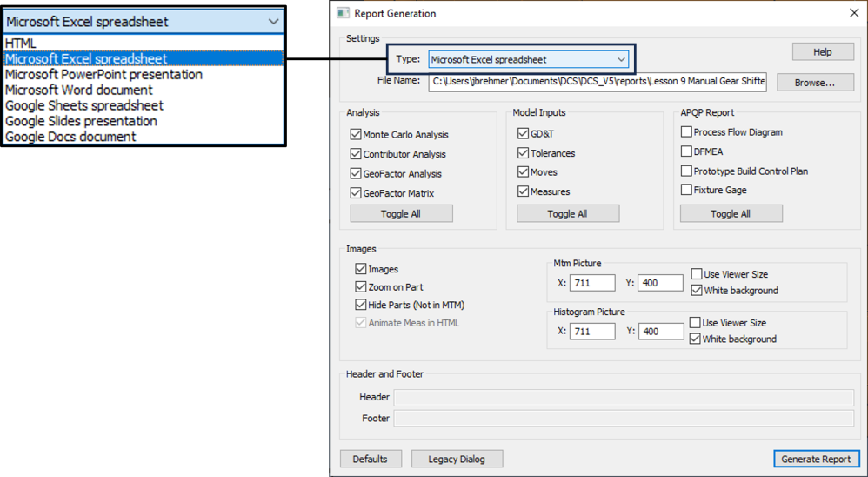Select Google Docs document option
The image size is (868, 477).
(144, 137)
